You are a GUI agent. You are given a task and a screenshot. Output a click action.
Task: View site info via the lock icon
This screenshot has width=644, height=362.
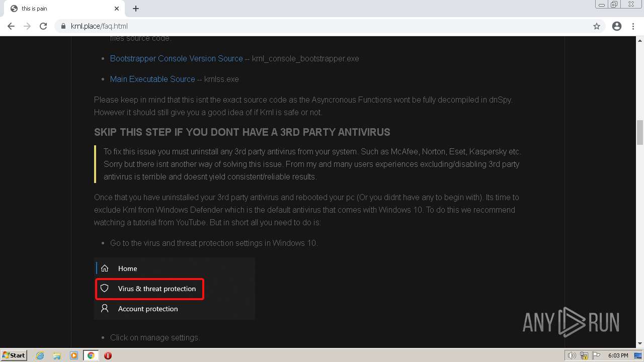click(x=63, y=26)
